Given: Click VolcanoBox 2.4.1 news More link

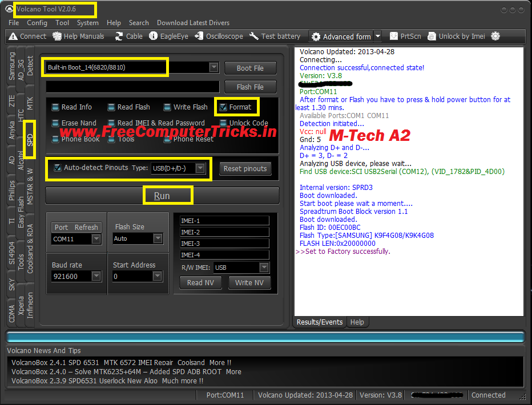Looking at the screenshot, I should tap(220, 363).
